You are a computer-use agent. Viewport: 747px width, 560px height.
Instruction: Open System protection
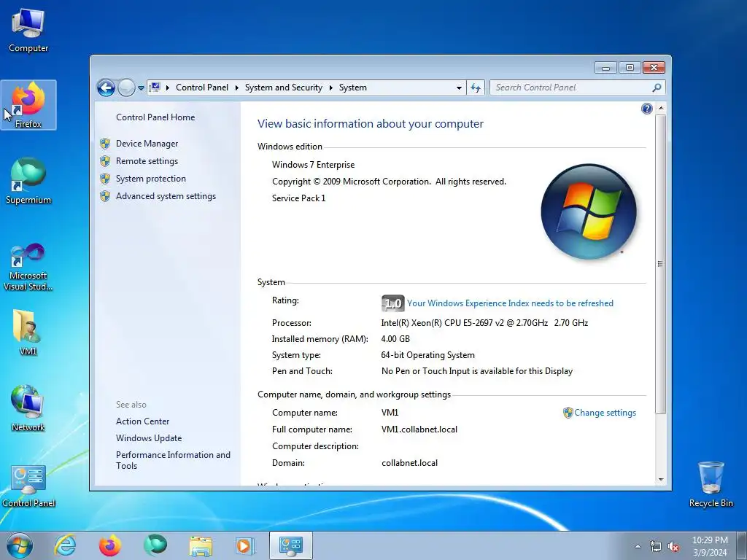[150, 179]
